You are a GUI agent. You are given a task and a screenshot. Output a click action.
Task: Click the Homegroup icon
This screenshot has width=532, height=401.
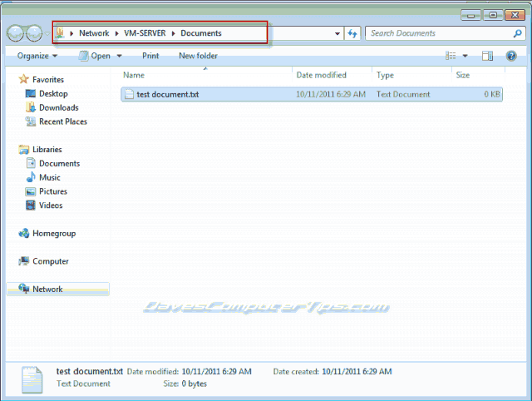pyautogui.click(x=24, y=233)
